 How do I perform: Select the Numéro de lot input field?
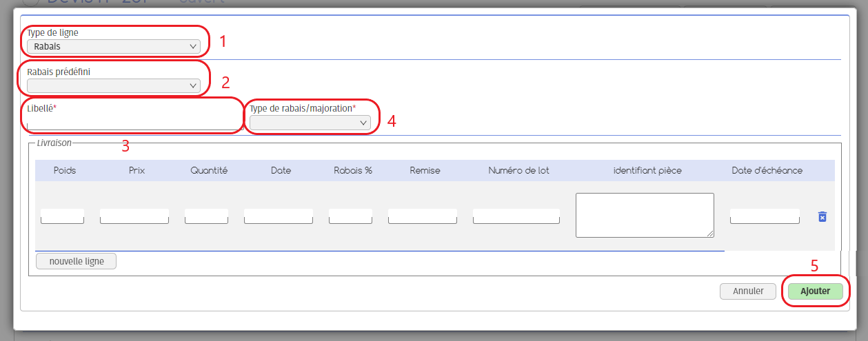pos(516,216)
